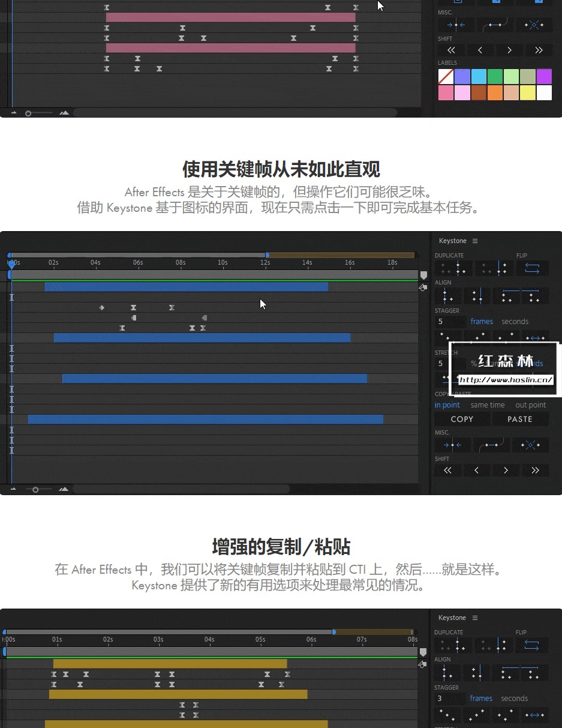
Task: Select the 'in point' paste option
Action: click(447, 405)
